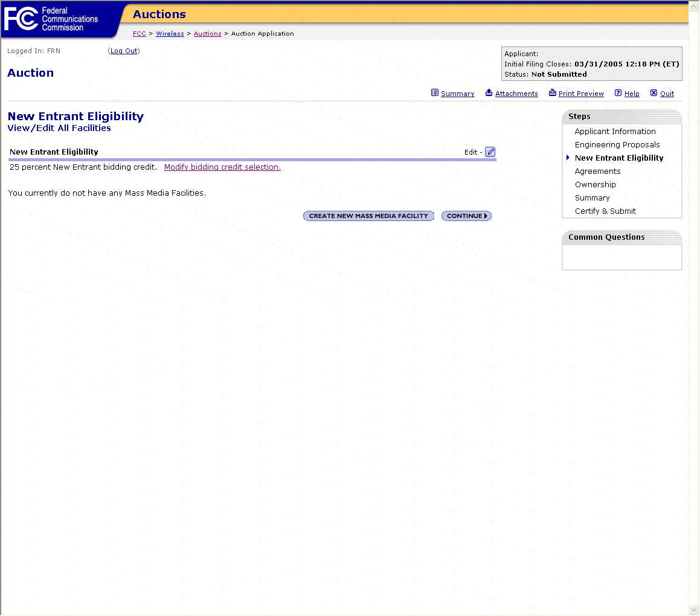
Task: Click the scrollbar up arrow
Action: 694,6
